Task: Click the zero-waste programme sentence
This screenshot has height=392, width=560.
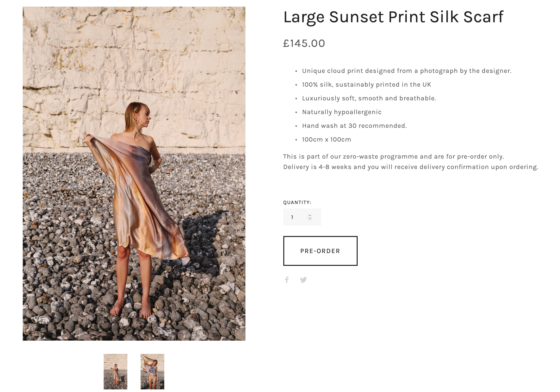Action: click(x=393, y=157)
